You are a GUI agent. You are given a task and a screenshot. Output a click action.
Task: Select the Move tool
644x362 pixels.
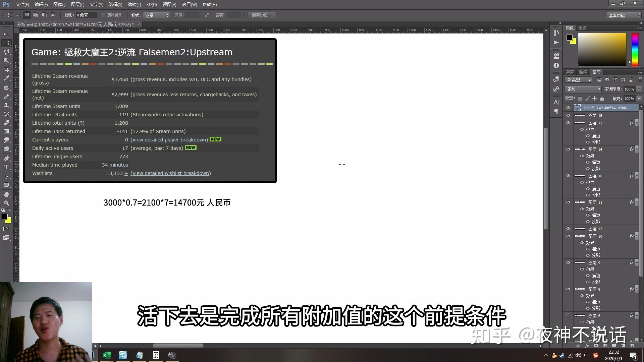pos(6,35)
